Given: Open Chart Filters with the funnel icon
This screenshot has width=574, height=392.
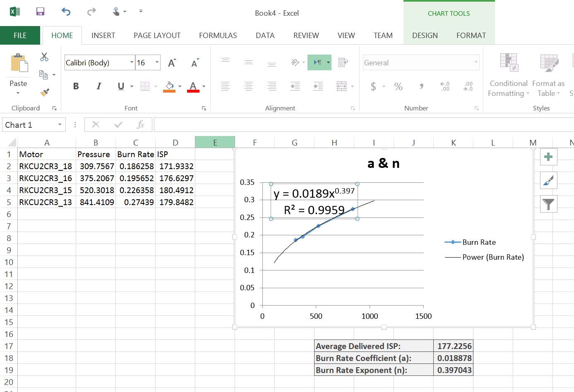Looking at the screenshot, I should tap(548, 204).
